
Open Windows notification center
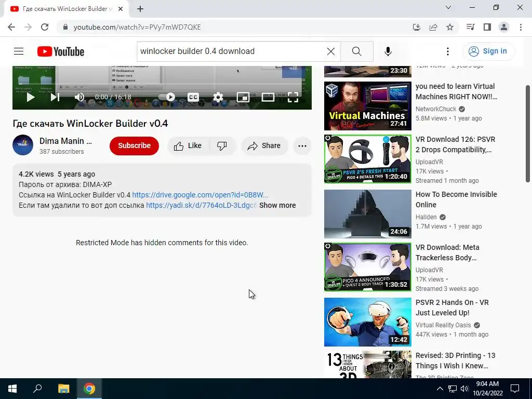coord(515,389)
